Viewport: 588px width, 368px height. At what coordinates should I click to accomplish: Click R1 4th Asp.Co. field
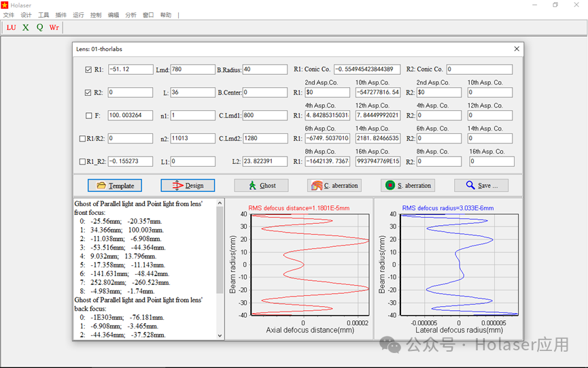[x=328, y=115]
